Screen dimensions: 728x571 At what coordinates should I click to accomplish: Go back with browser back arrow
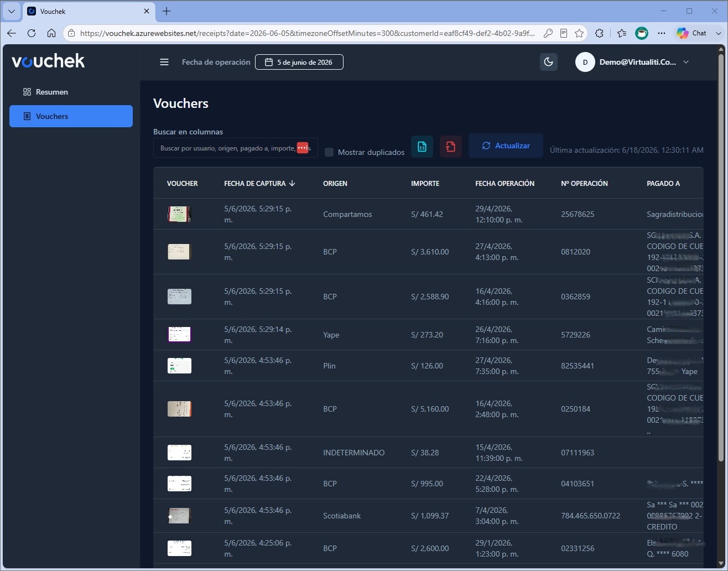point(12,33)
